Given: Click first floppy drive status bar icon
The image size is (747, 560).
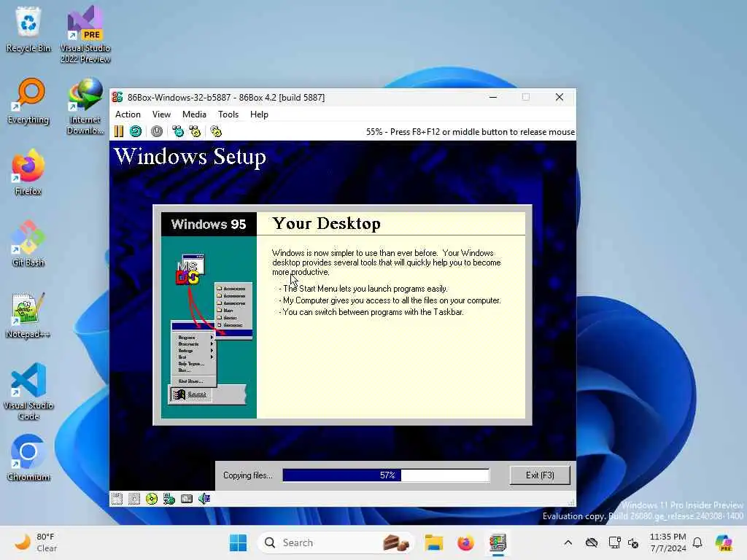Looking at the screenshot, I should [x=117, y=499].
